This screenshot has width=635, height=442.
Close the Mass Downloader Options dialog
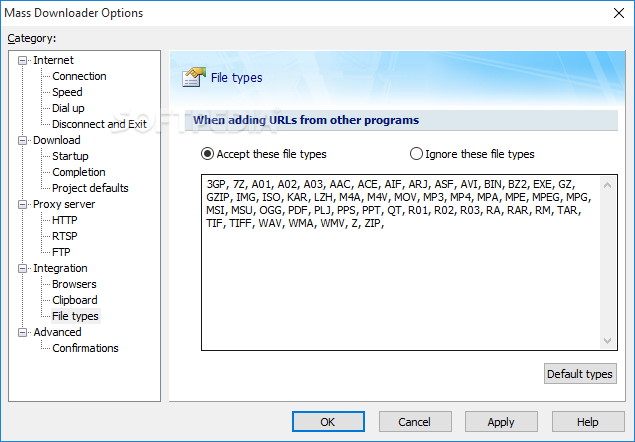(x=614, y=13)
